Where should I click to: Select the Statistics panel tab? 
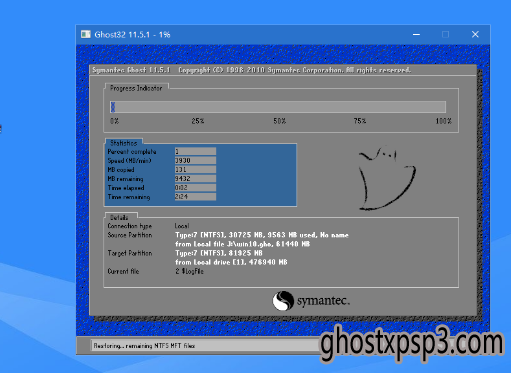(x=124, y=143)
